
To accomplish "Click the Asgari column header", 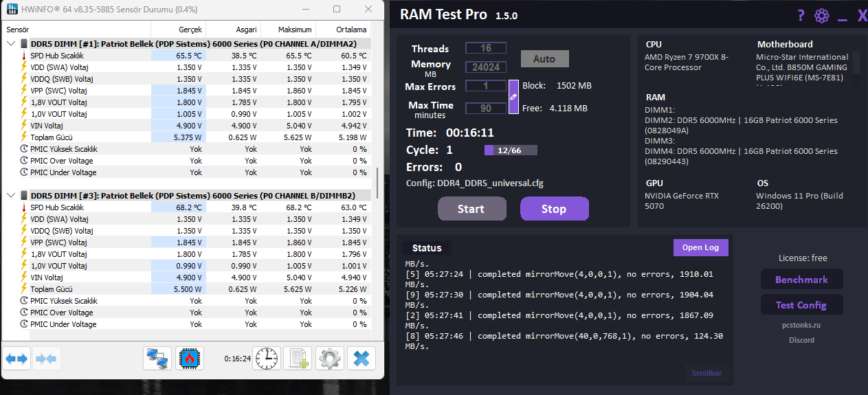I will point(233,30).
